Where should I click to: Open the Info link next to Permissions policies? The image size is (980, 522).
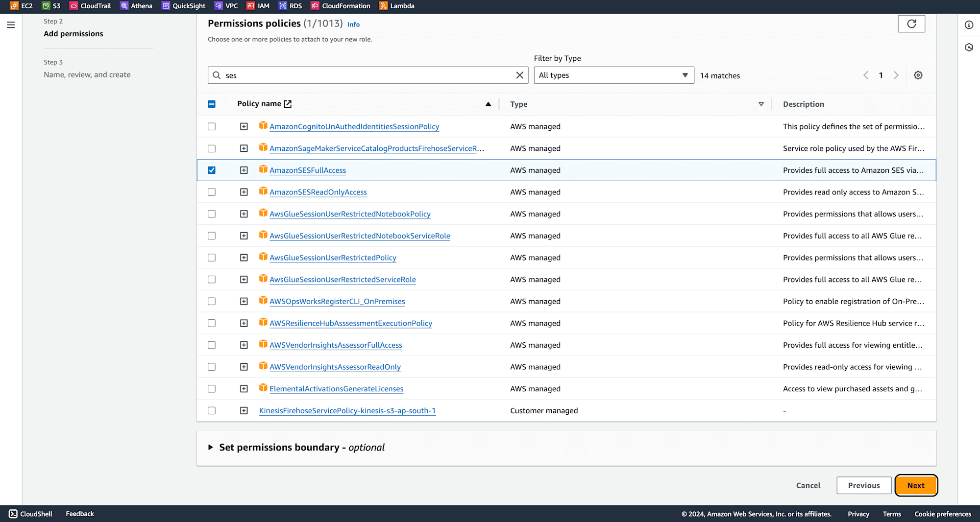click(353, 24)
